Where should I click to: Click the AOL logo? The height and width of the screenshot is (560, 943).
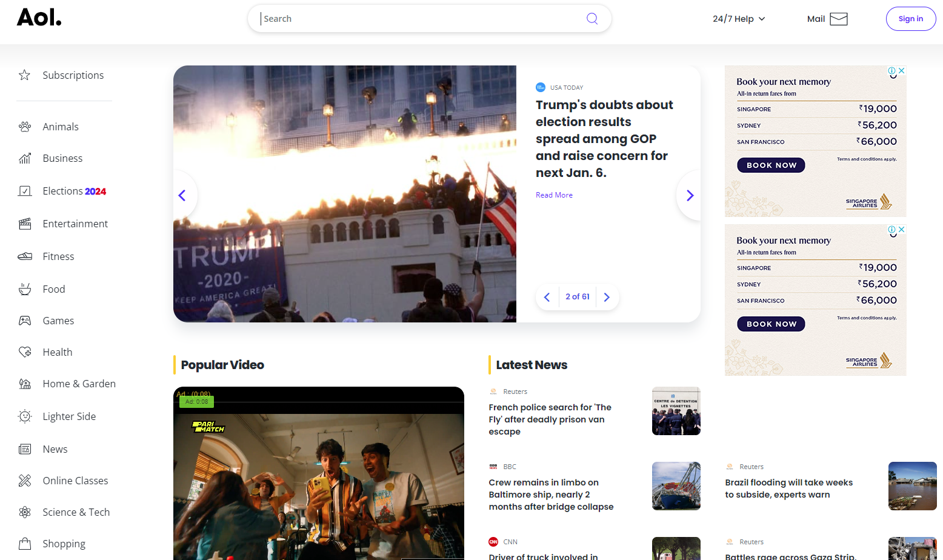39,18
